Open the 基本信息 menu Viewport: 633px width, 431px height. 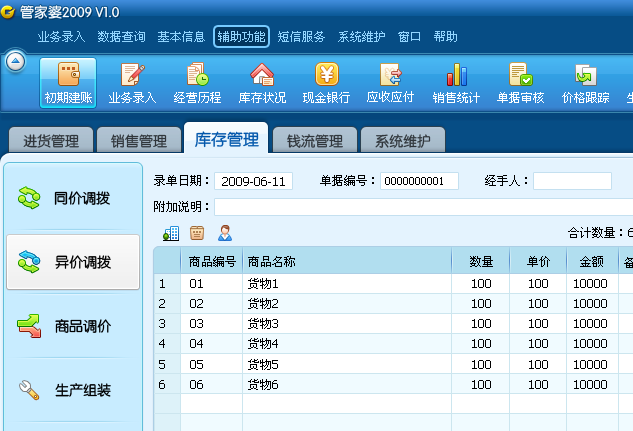pyautogui.click(x=181, y=37)
